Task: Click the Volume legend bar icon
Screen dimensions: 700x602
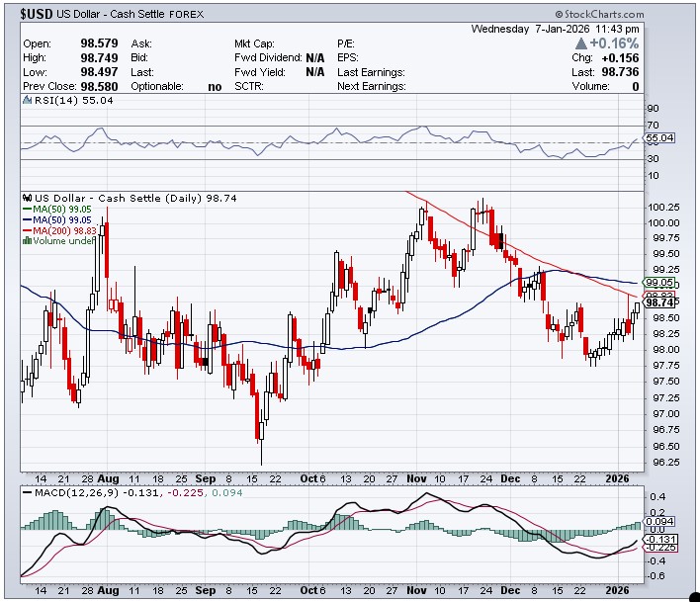Action: 27,240
